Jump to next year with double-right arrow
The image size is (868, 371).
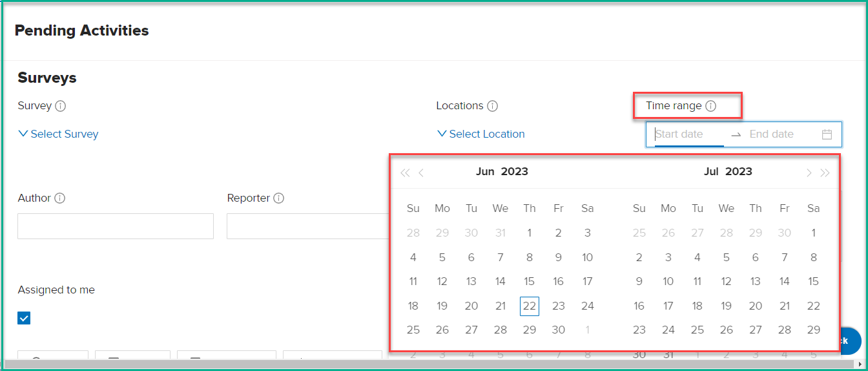[x=825, y=173]
